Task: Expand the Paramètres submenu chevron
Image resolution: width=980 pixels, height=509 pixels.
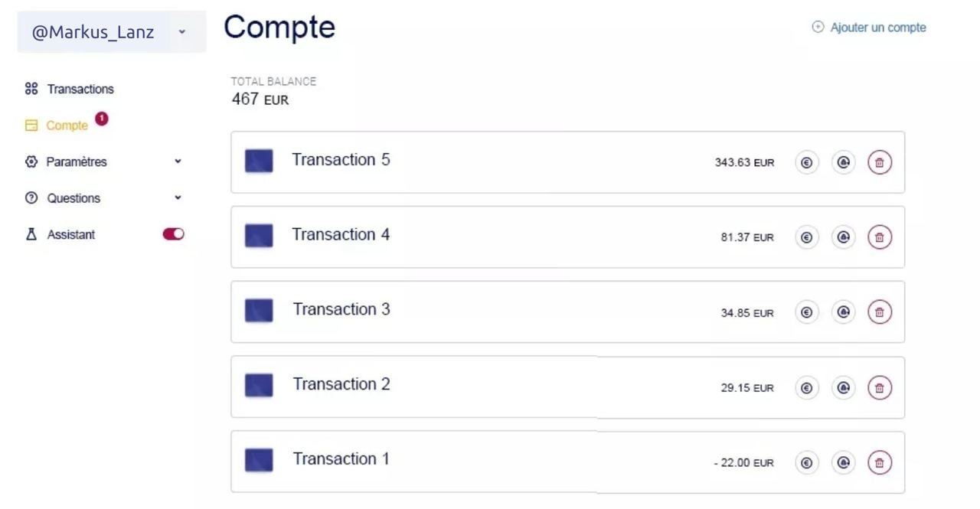Action: pyautogui.click(x=178, y=162)
